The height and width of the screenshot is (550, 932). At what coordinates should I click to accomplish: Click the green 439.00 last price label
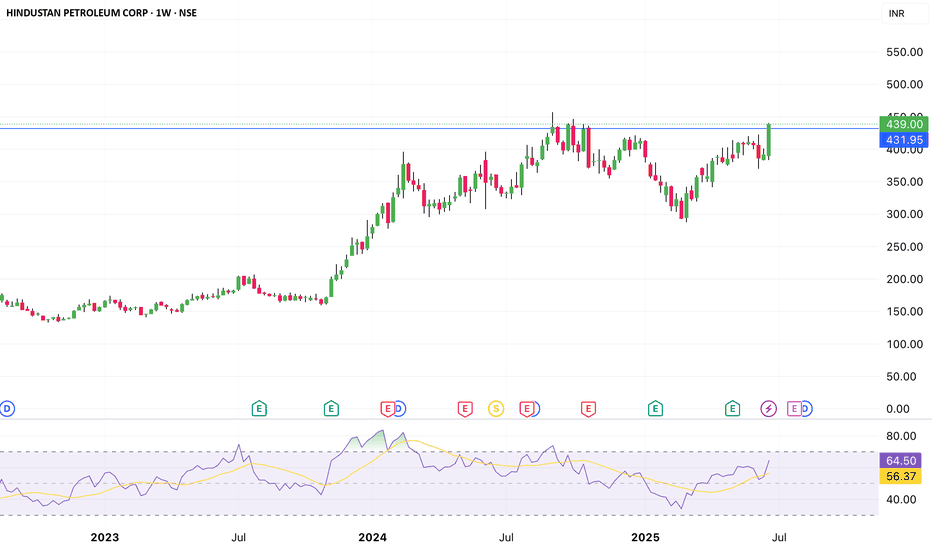point(903,124)
